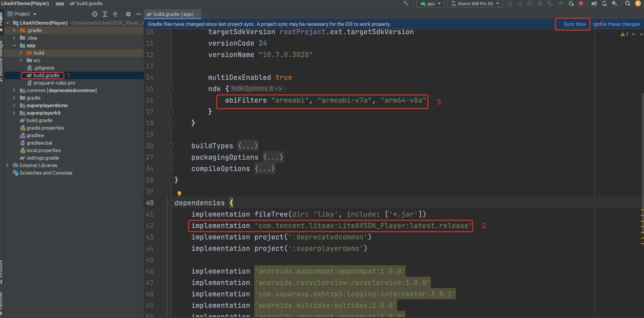Image resolution: width=644 pixels, height=318 pixels.
Task: Click 'app' in the breadcrumb bar
Action: (x=60, y=3)
